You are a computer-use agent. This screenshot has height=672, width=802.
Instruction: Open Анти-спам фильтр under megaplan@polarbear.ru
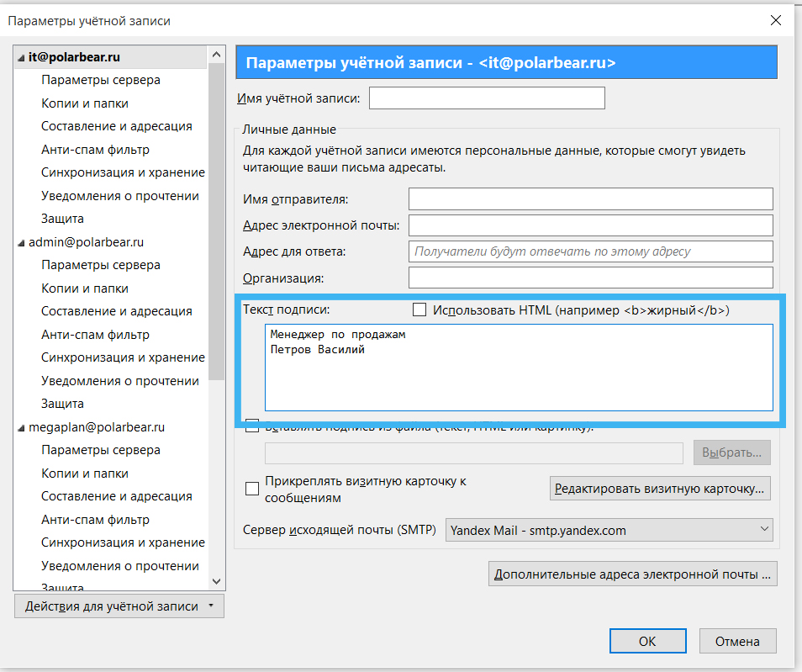(95, 520)
